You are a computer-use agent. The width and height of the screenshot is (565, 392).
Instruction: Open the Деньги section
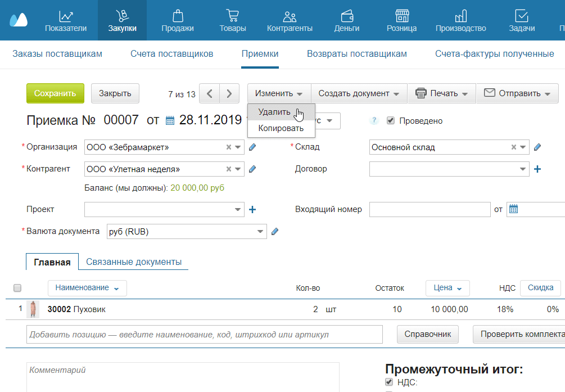[346, 19]
